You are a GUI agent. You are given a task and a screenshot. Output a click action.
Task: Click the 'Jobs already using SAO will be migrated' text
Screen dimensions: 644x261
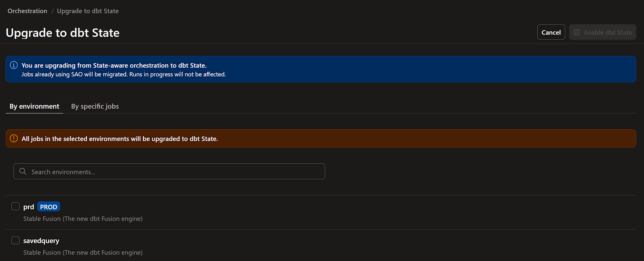(x=124, y=74)
